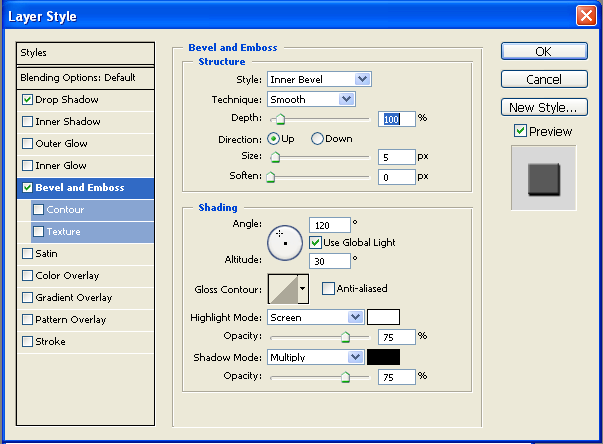Select Blending Options: Default in the list
The width and height of the screenshot is (603, 444).
(78, 77)
